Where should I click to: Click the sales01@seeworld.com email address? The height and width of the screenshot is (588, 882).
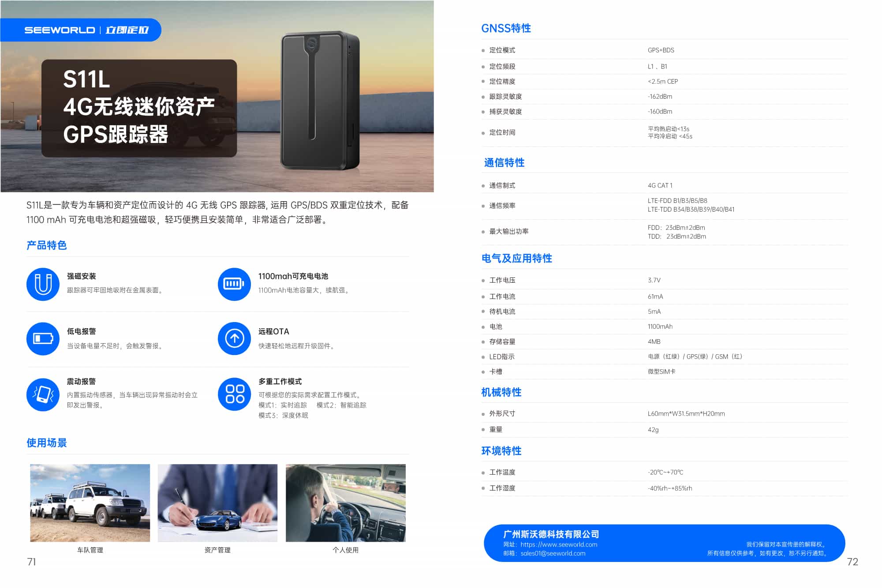pyautogui.click(x=553, y=554)
